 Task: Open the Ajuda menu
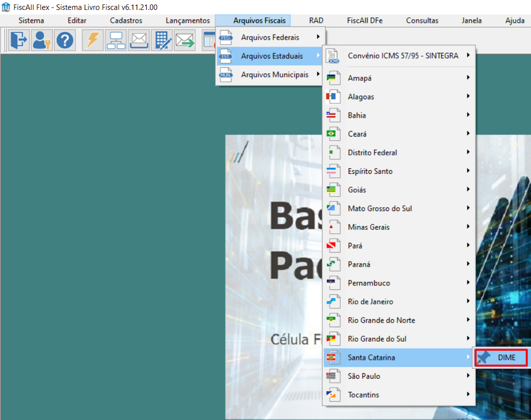(515, 20)
